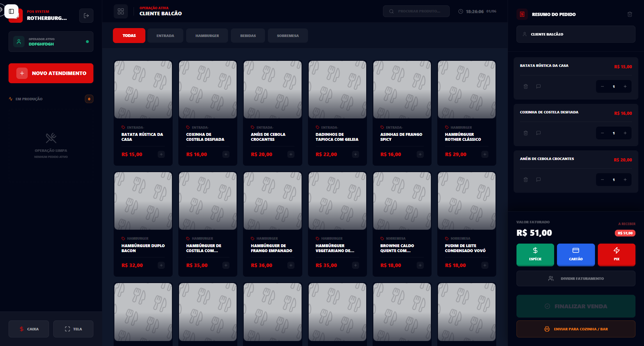
Task: Increase Batata Rústica quantity
Action: pos(625,86)
